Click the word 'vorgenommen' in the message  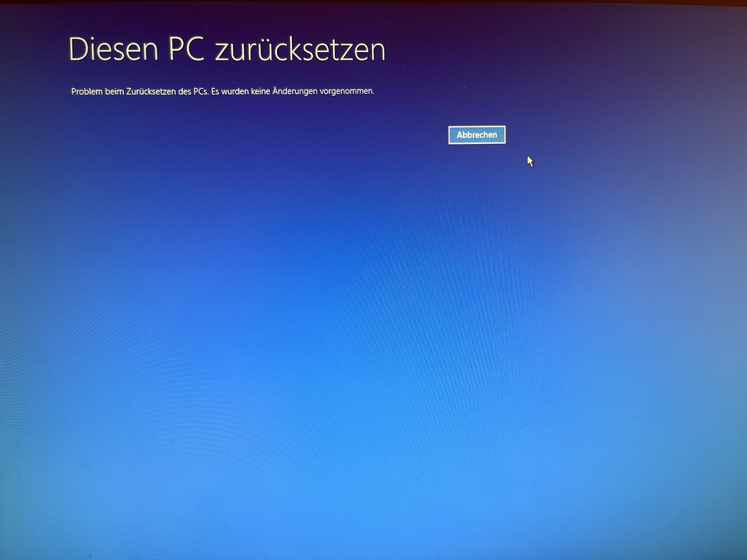(346, 91)
